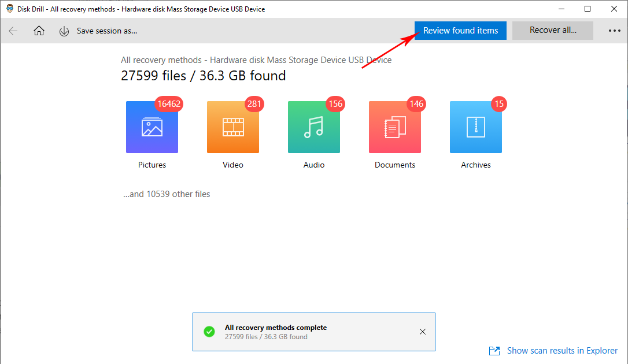
Task: Click 'All recovery methods complete' message
Action: 276,327
